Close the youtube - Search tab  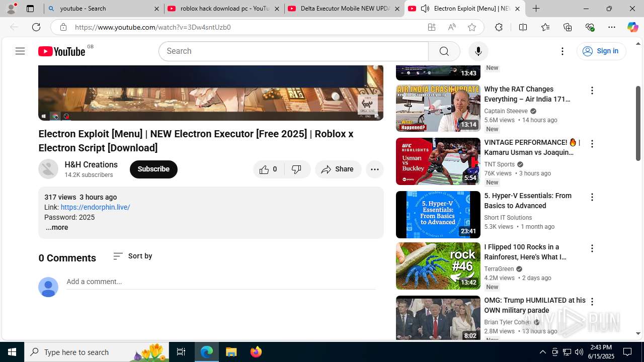(x=156, y=9)
